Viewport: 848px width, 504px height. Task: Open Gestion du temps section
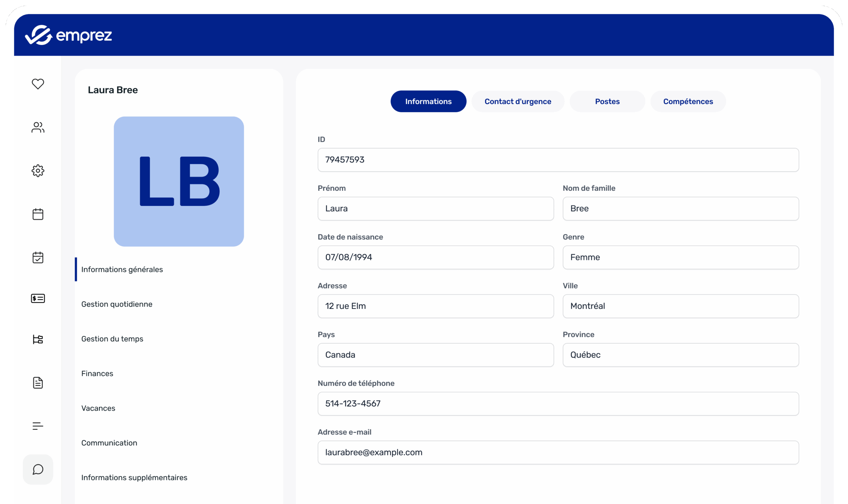[x=112, y=339]
